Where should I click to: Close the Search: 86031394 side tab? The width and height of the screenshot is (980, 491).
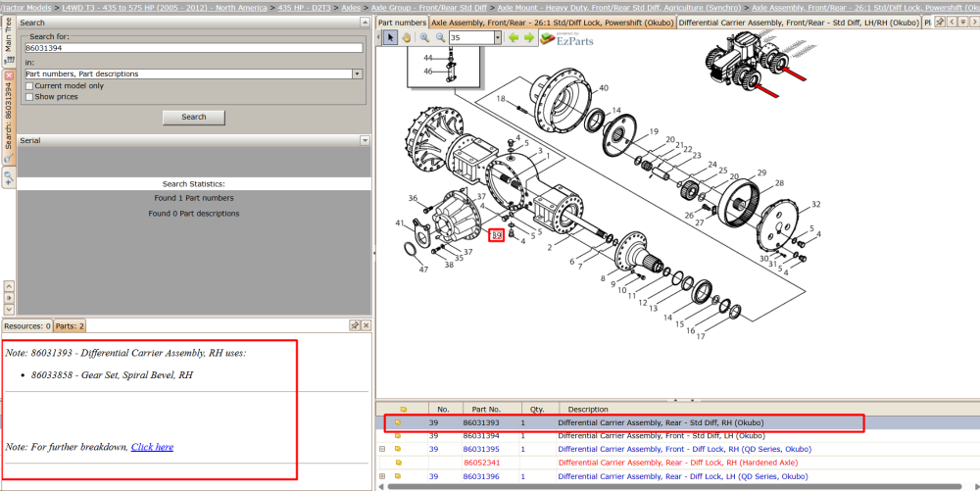[9, 74]
